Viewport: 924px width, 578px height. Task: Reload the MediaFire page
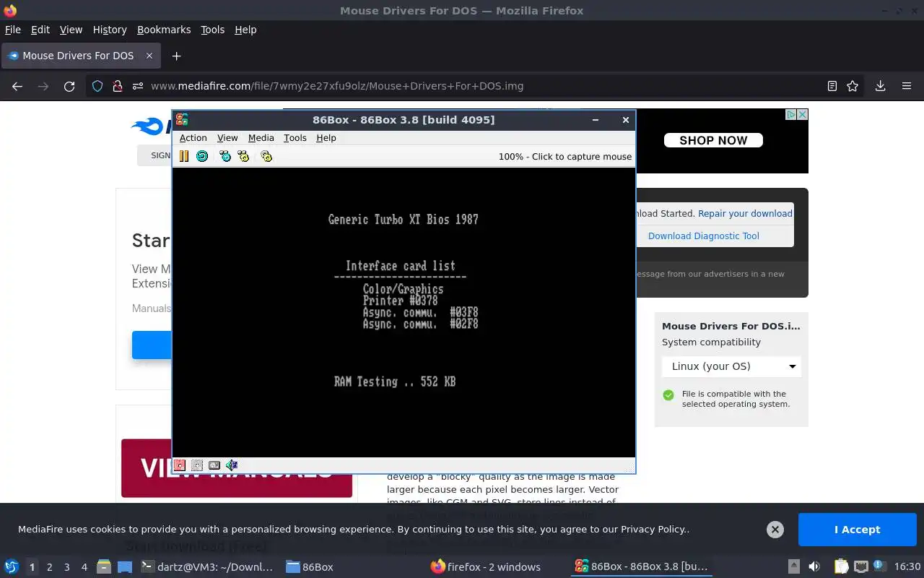point(69,86)
